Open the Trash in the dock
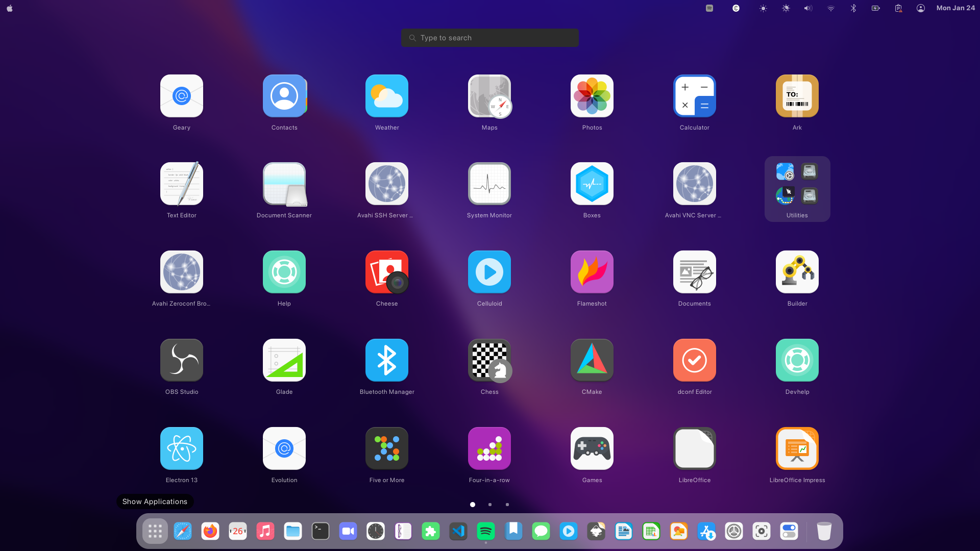Screen dimensions: 980x551 coord(824,532)
